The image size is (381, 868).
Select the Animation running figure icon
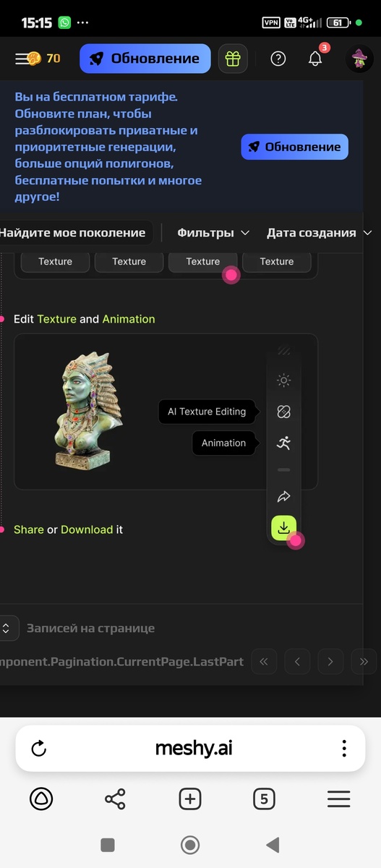pos(283,443)
